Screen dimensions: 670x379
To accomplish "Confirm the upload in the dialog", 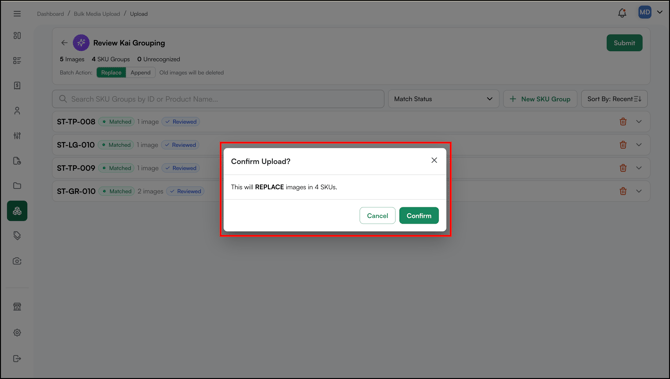I will click(x=419, y=216).
